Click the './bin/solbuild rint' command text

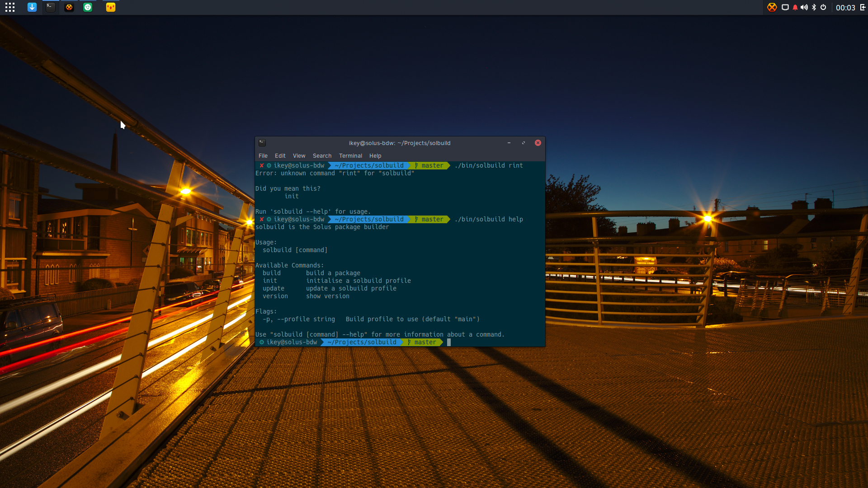(489, 166)
